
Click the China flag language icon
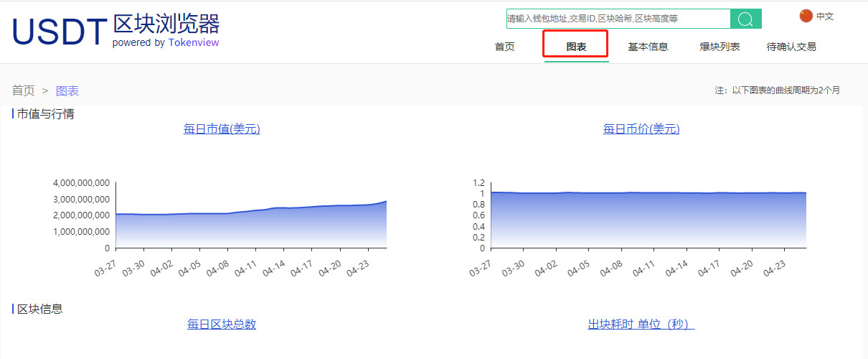tap(806, 16)
